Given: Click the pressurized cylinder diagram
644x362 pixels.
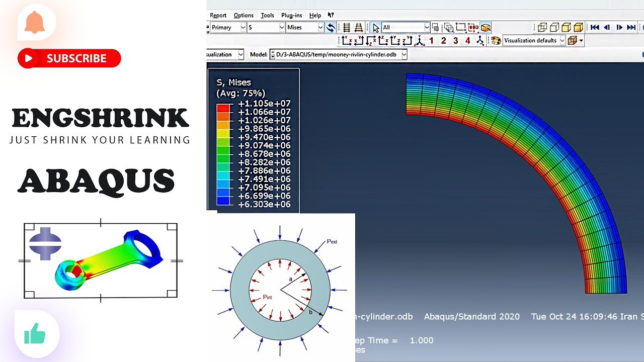Looking at the screenshot, I should [280, 291].
